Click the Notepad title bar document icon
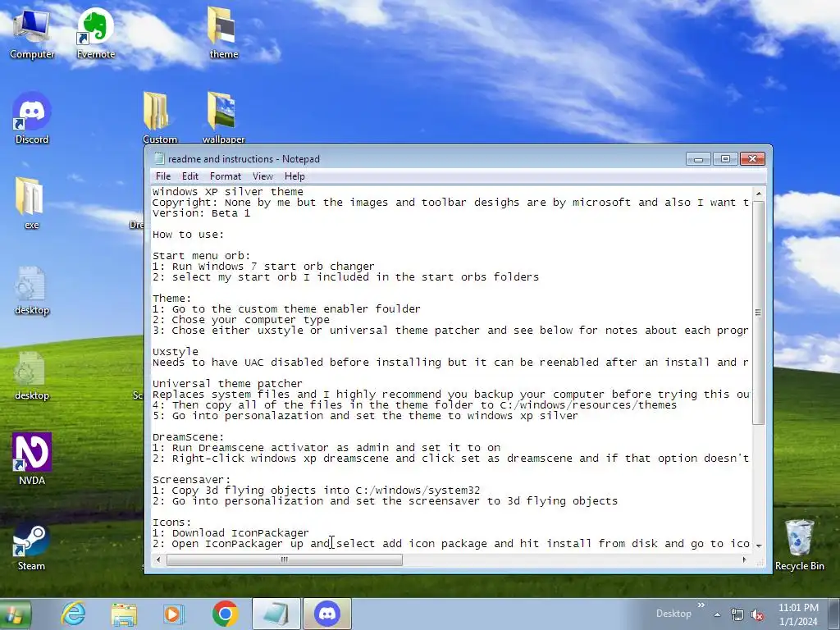Screen dimensions: 840x630 coord(158,158)
